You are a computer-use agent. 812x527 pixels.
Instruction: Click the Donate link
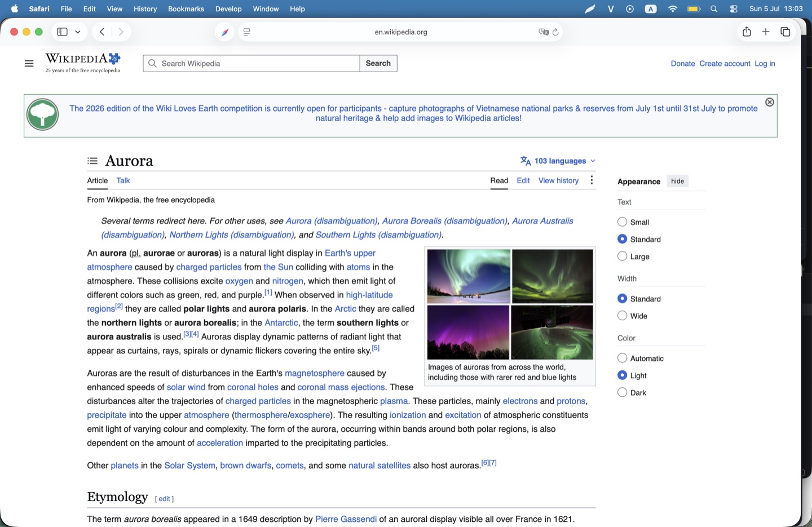click(x=683, y=64)
